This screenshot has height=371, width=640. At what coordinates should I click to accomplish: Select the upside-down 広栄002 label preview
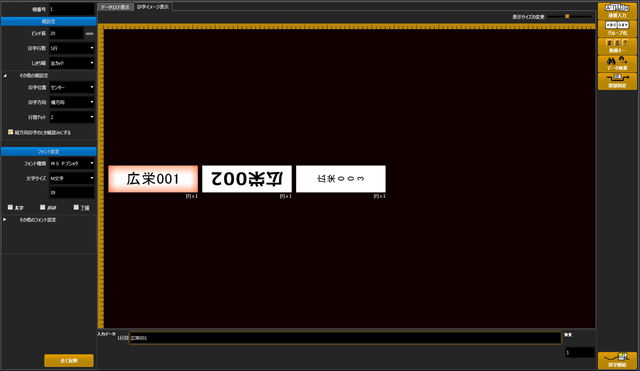pyautogui.click(x=247, y=179)
